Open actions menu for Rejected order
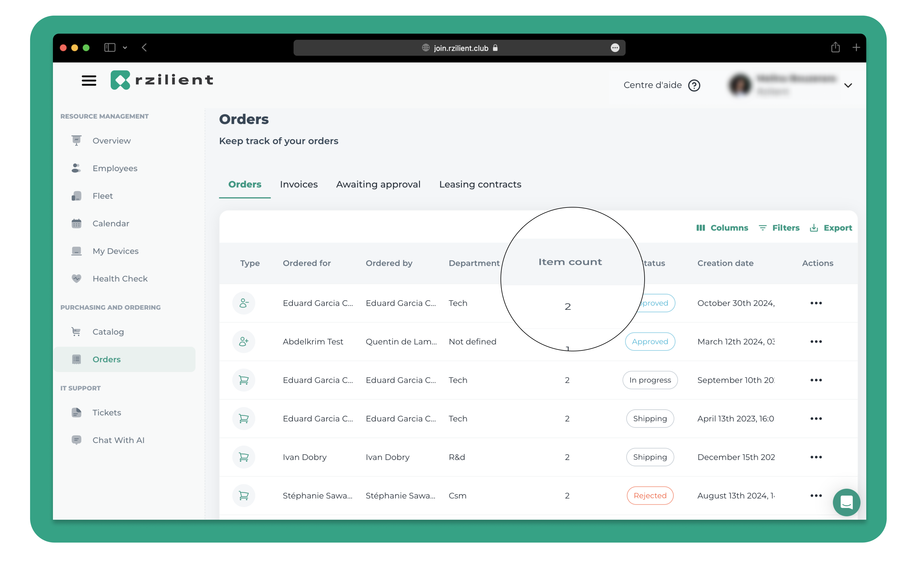 pos(816,496)
